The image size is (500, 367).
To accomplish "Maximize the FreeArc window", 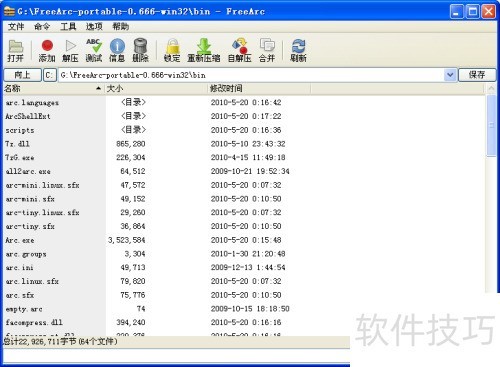I will (473, 12).
